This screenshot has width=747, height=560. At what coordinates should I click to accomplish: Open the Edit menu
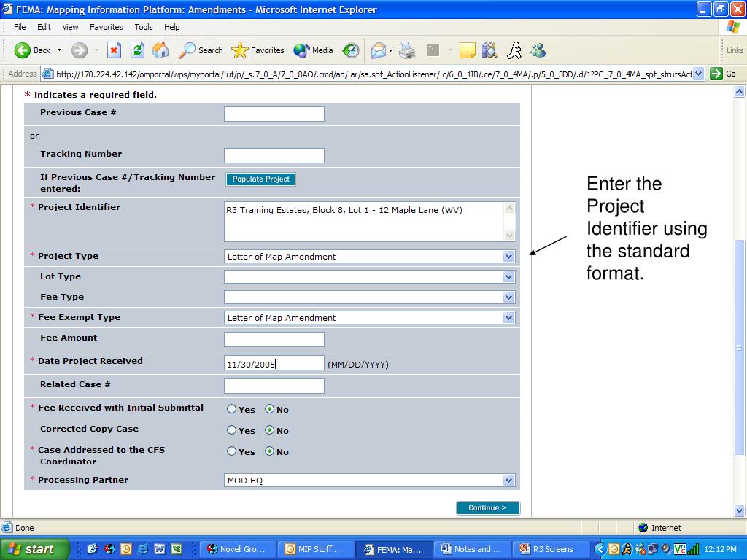pos(44,27)
